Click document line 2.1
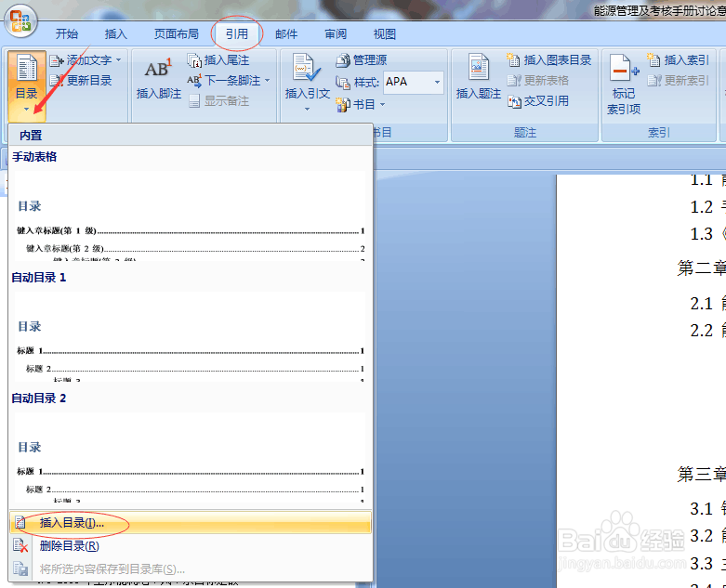 click(708, 304)
